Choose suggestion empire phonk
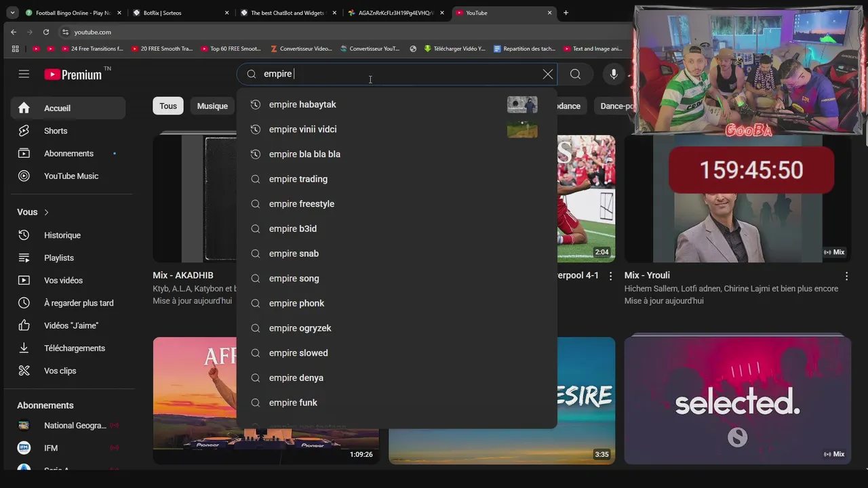The height and width of the screenshot is (488, 868). click(397, 303)
